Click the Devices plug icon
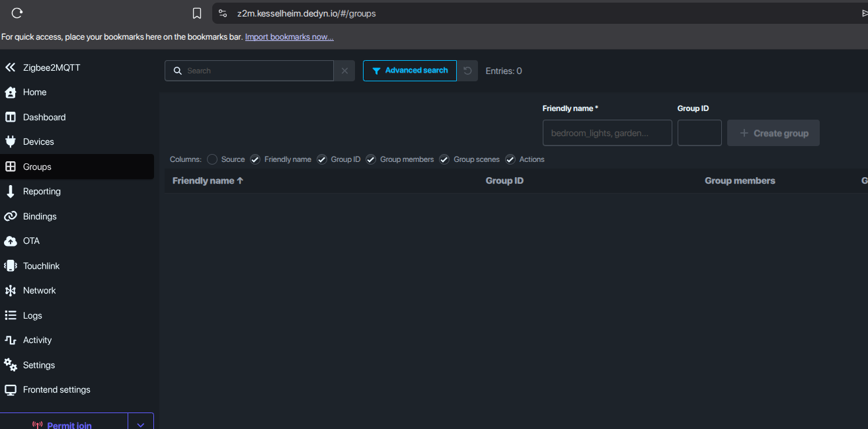The height and width of the screenshot is (429, 868). click(10, 141)
